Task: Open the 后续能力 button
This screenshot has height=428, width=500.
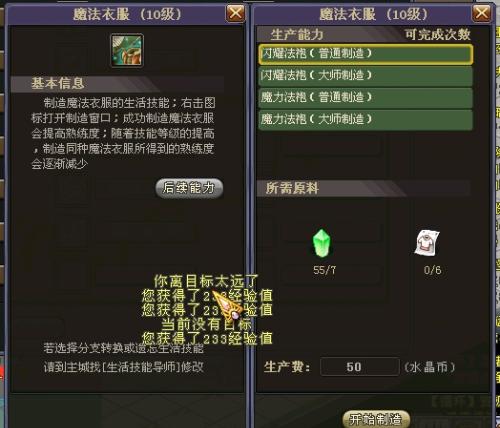Action: click(189, 188)
